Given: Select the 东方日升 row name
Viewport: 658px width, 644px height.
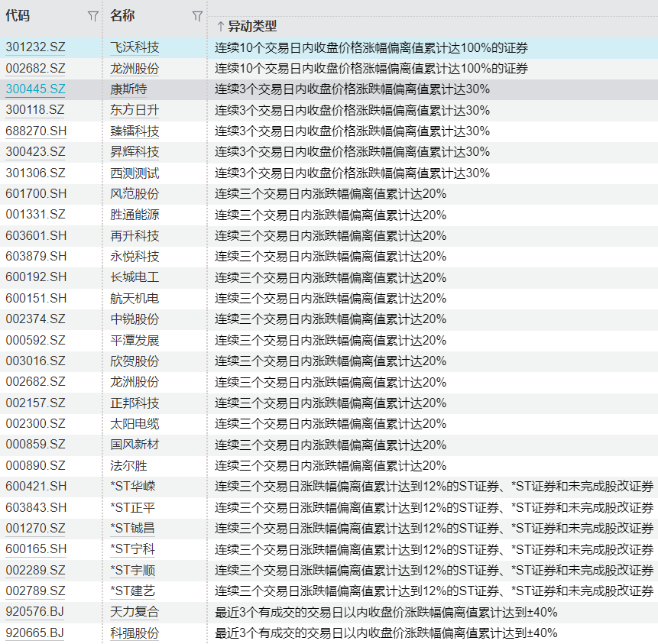Looking at the screenshot, I should pos(135,110).
